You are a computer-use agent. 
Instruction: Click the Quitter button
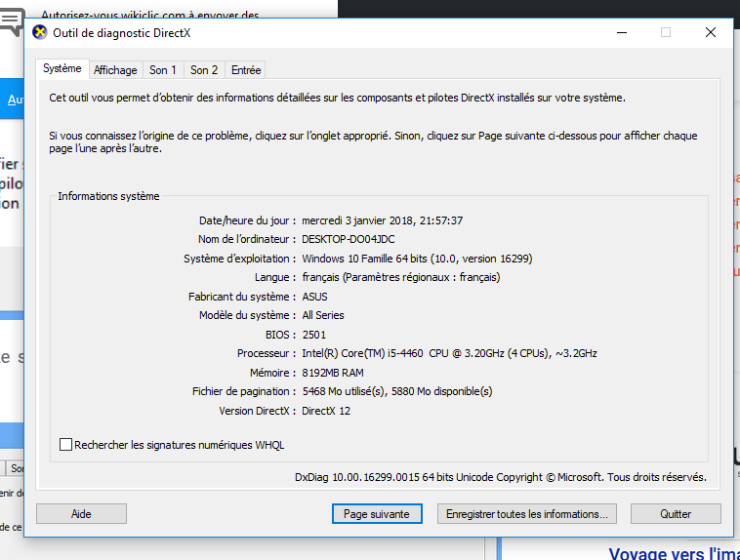(676, 514)
